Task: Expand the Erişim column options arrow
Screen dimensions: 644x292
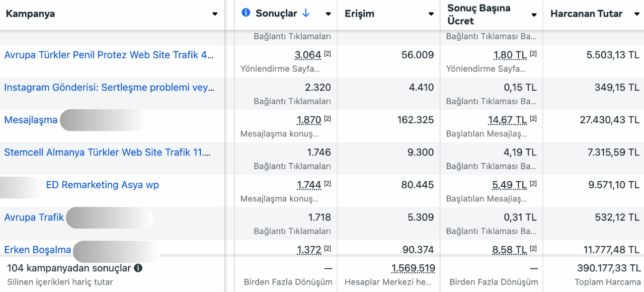Action: 431,14
